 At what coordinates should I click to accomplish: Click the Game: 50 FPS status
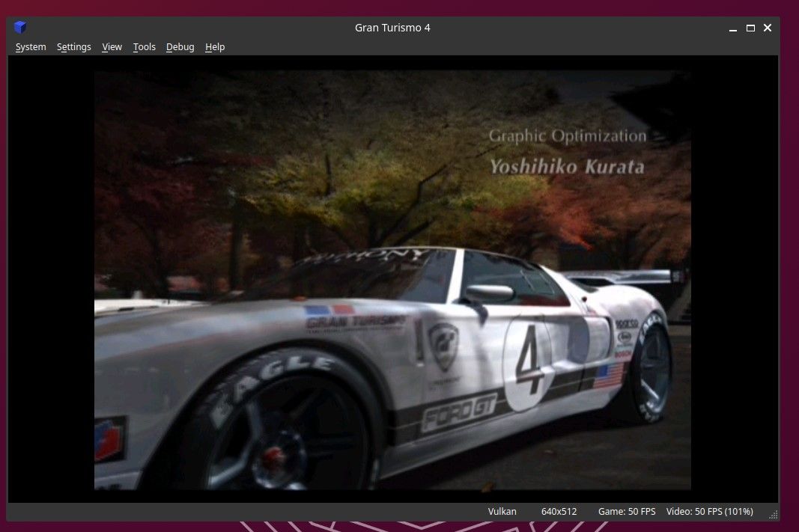pyautogui.click(x=627, y=512)
